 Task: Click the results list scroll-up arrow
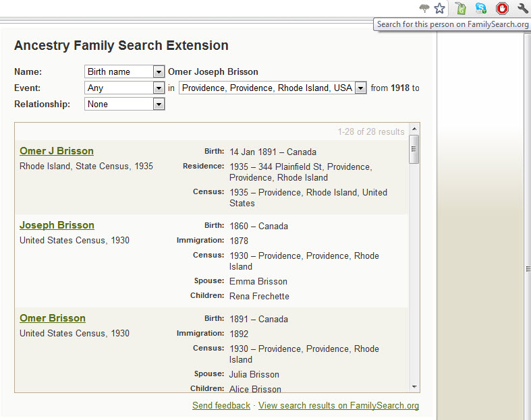[414, 129]
